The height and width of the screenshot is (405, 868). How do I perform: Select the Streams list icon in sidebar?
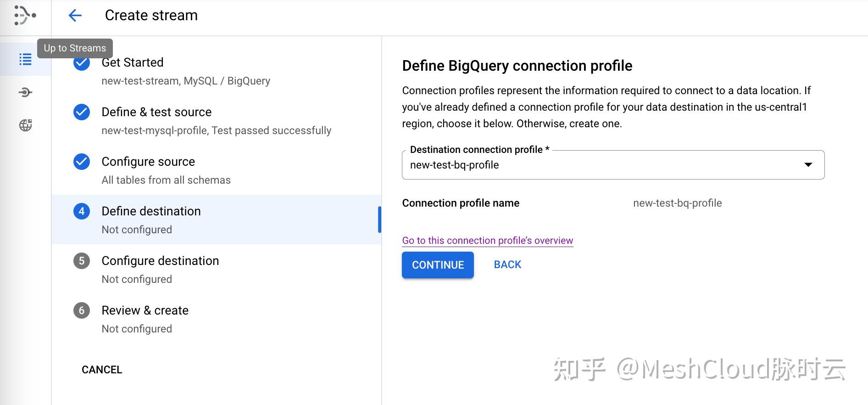(x=25, y=59)
